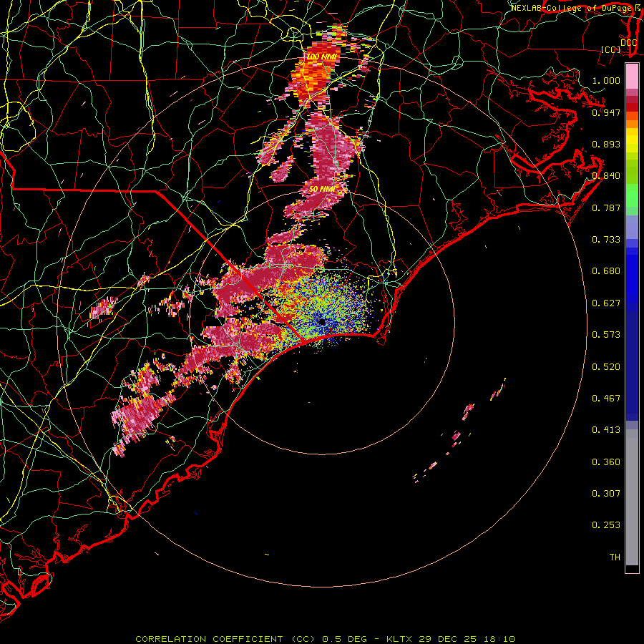The image size is (644, 644).
Task: Click the Correlation Coefficient KLTX caption at bottom
Action: click(325, 639)
